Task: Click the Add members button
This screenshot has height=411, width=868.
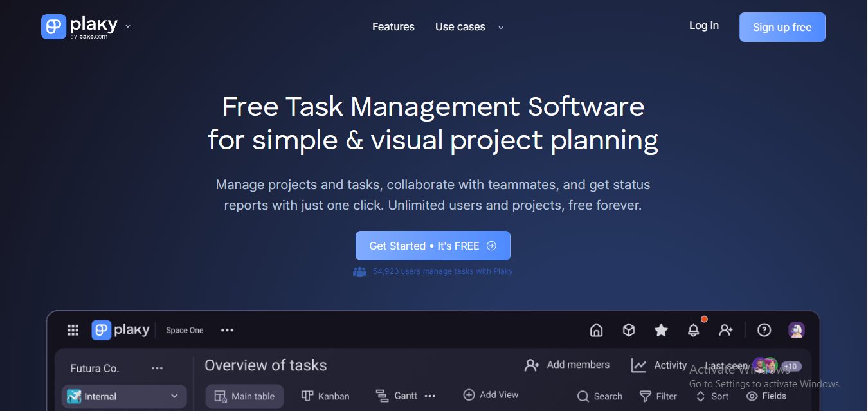Action: click(567, 365)
